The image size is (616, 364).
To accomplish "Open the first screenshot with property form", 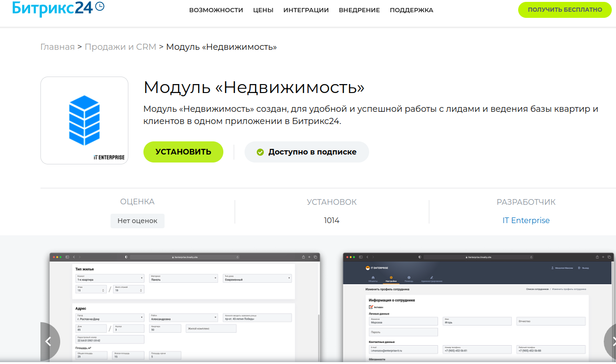I will (x=185, y=308).
